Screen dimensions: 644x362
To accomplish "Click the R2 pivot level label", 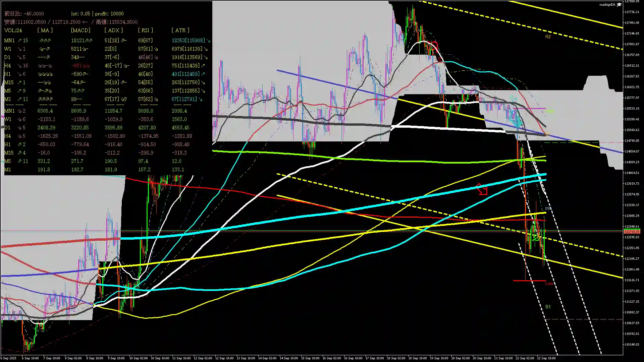I will 548,37.
